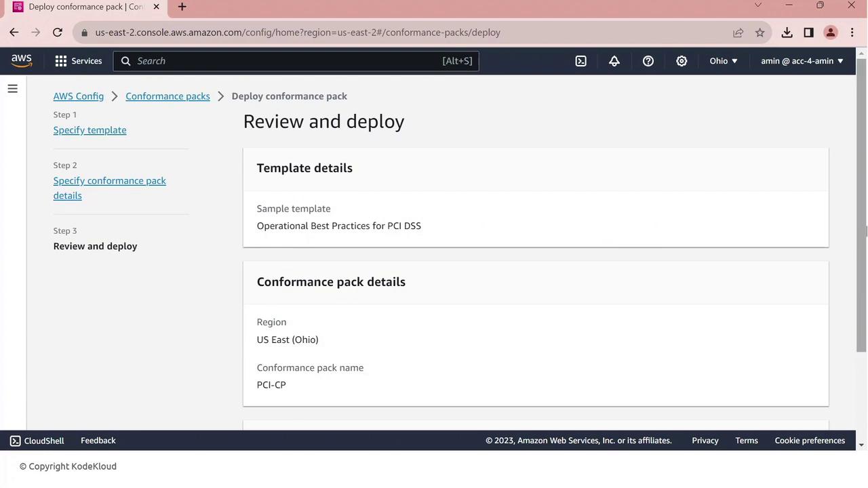Open the browser downloads icon
This screenshot has height=488, width=868.
pos(787,33)
